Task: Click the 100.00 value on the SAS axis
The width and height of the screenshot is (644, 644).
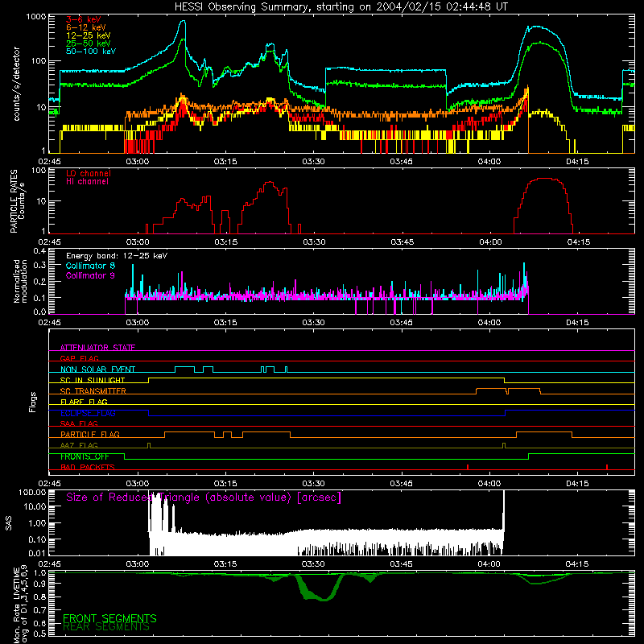Action: (33, 492)
